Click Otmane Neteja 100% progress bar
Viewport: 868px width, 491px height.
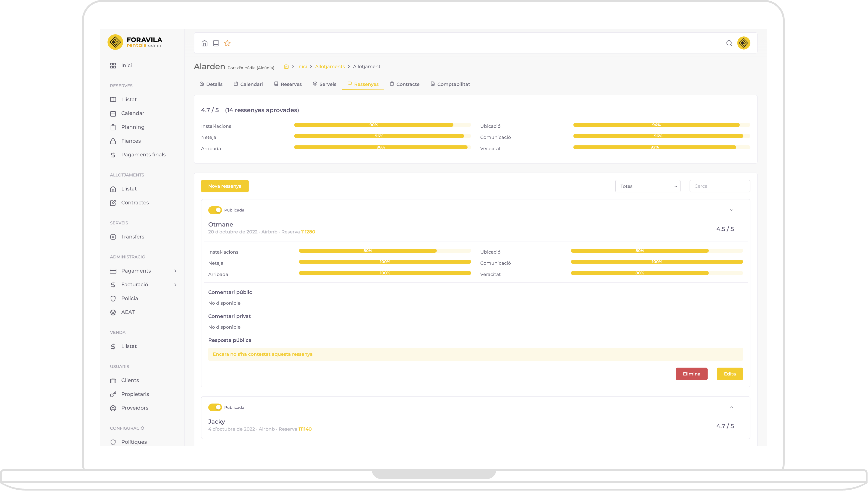385,262
